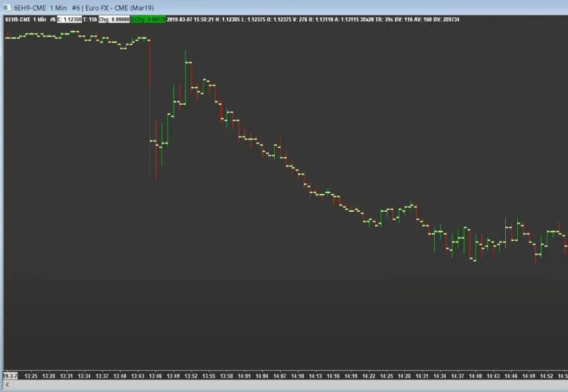Click the 14:40 time axis label
The height and width of the screenshot is (392, 568).
click(x=476, y=376)
